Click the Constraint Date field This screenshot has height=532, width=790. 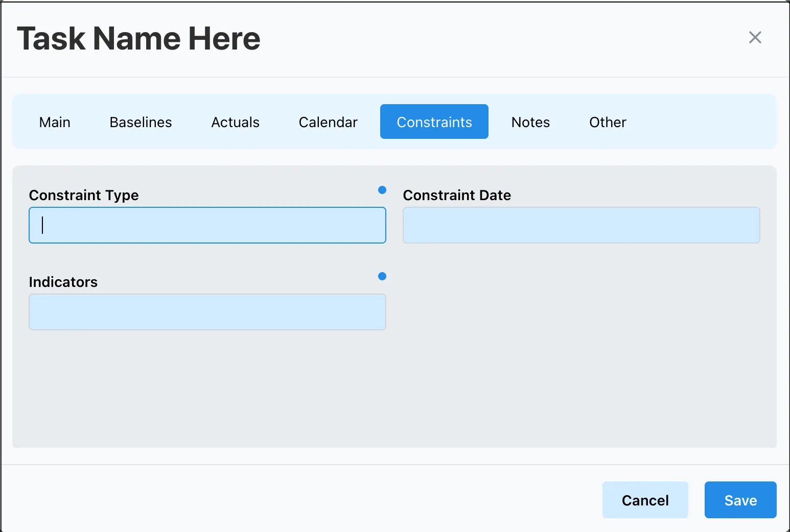pyautogui.click(x=582, y=225)
